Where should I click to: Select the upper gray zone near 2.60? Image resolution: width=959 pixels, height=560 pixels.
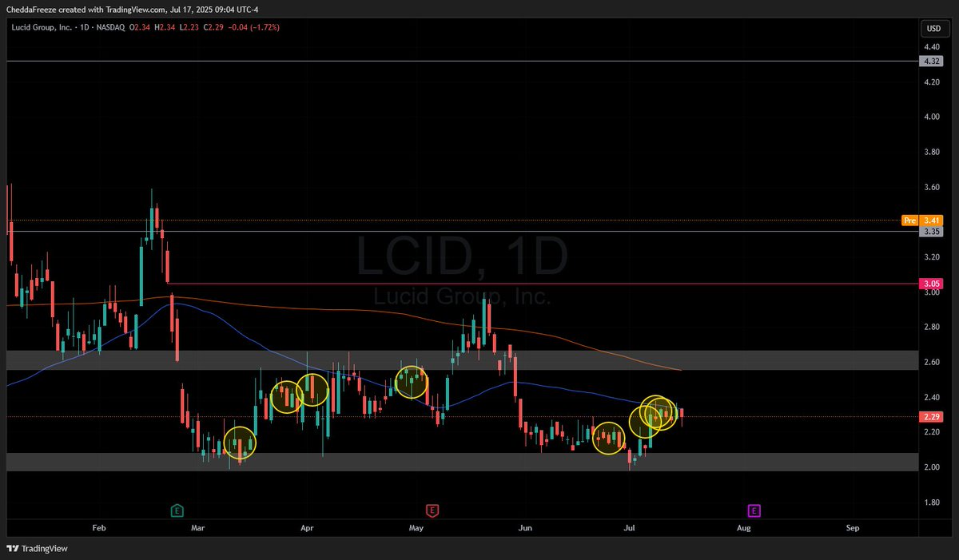[x=461, y=359]
